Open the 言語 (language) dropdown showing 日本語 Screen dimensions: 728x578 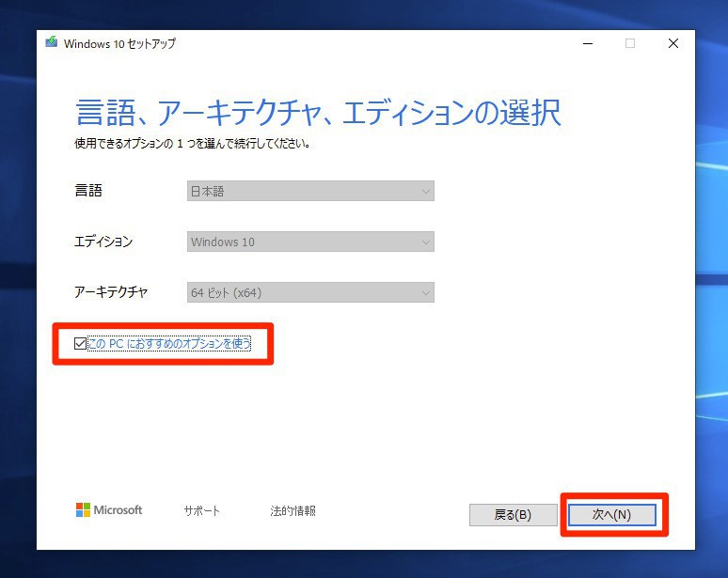[x=310, y=191]
